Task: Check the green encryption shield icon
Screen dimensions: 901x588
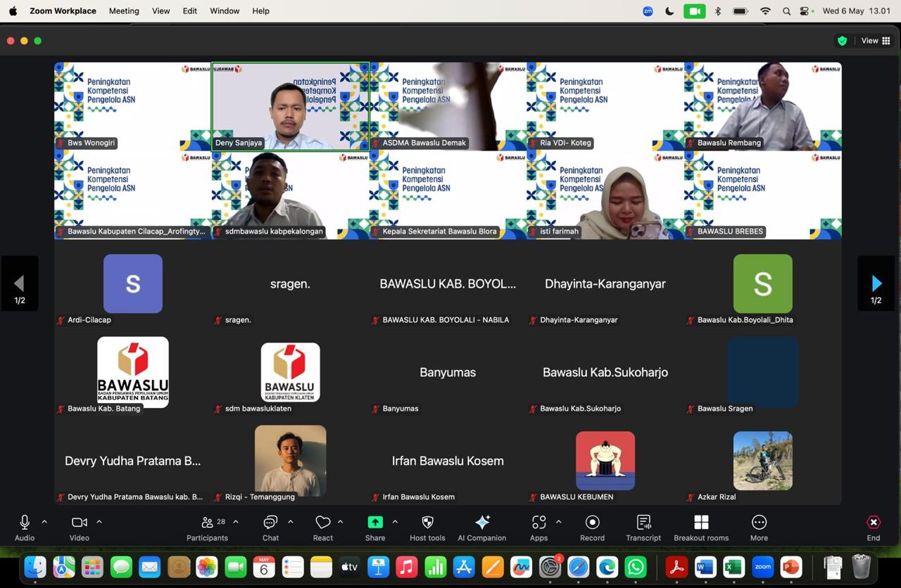Action: click(x=842, y=41)
